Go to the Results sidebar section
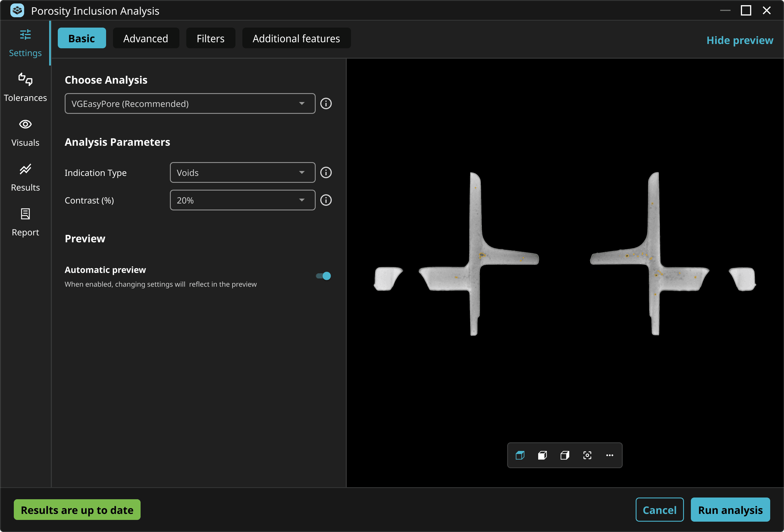This screenshot has width=784, height=532. pos(25,177)
